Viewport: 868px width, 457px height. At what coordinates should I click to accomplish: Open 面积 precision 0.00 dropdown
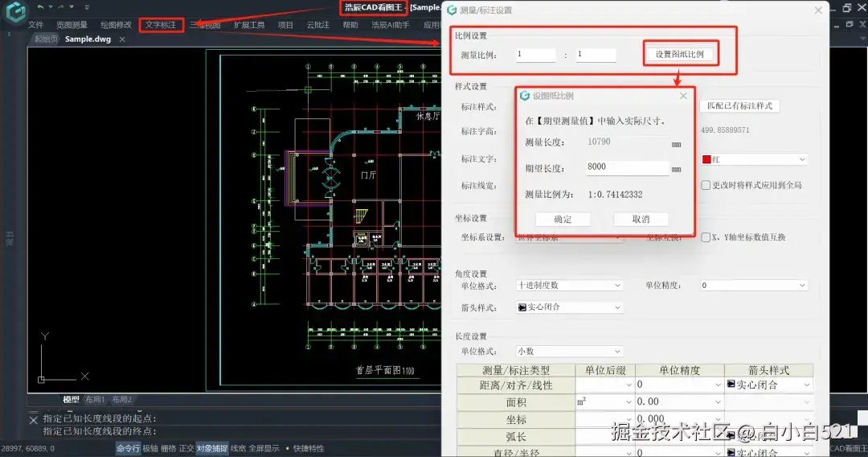pos(679,402)
